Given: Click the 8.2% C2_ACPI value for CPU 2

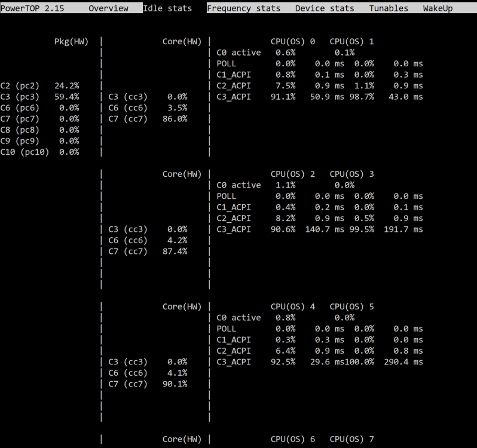Looking at the screenshot, I should click(x=285, y=218).
